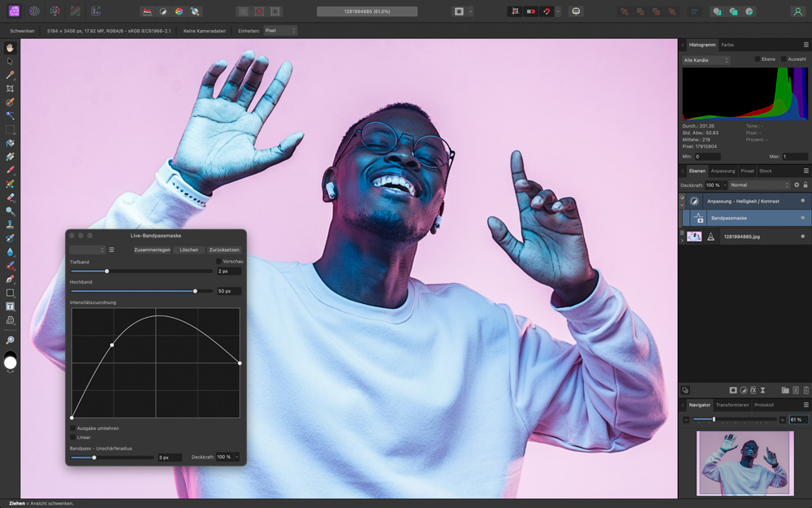Tick the Linear checkbox
This screenshot has width=812, height=508.
(73, 437)
